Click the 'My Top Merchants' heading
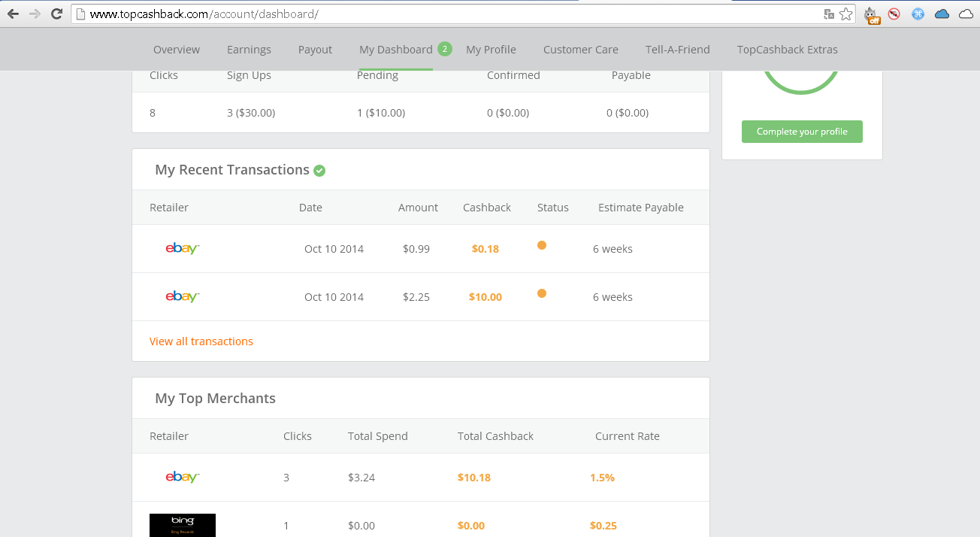980x537 pixels. (x=216, y=399)
